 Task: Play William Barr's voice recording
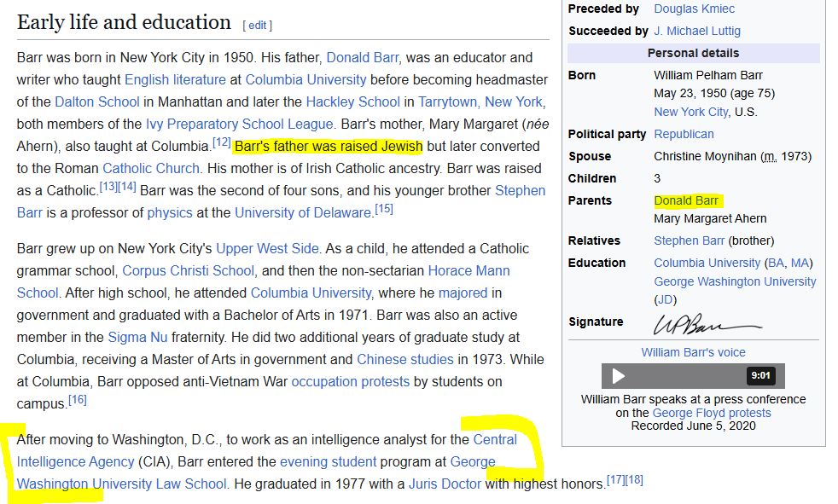pyautogui.click(x=618, y=376)
